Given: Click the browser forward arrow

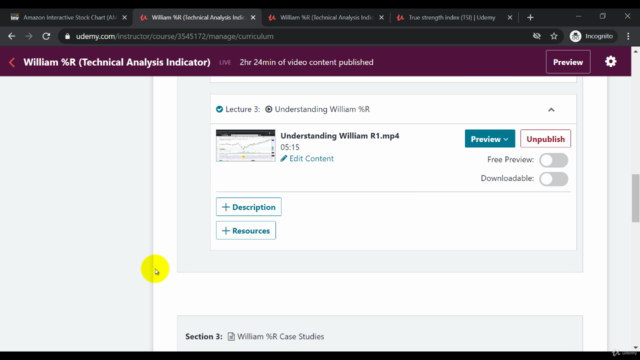Looking at the screenshot, I should click(x=29, y=36).
